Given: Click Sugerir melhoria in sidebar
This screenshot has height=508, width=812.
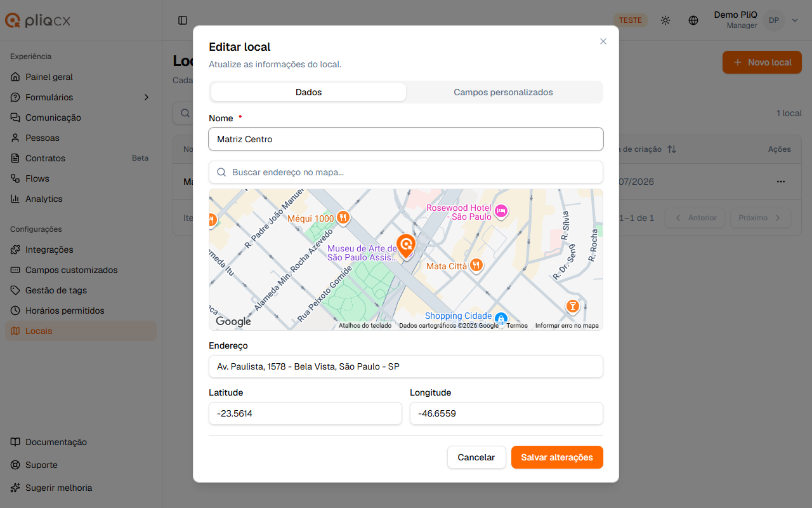Looking at the screenshot, I should tap(81, 488).
